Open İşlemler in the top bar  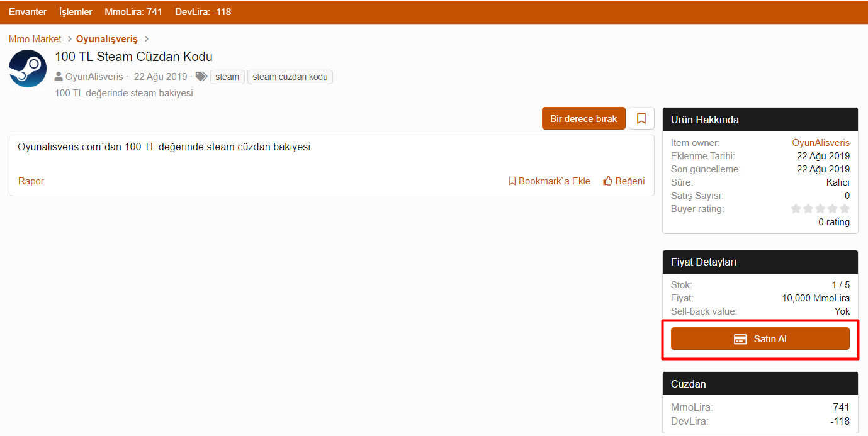76,12
